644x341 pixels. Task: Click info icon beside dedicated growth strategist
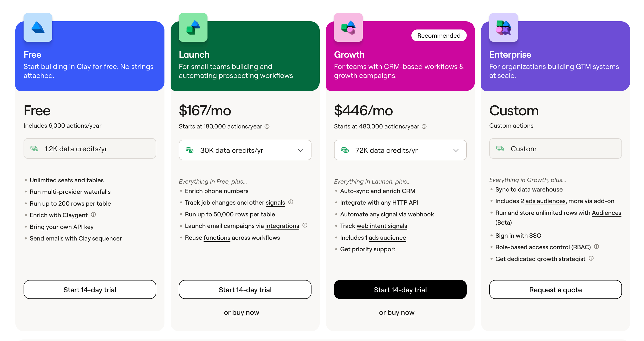591,258
